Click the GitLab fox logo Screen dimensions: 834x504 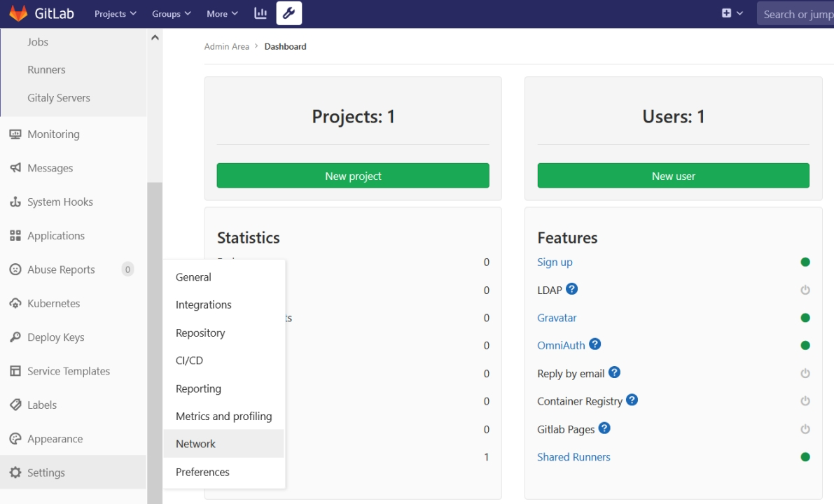[x=18, y=13]
